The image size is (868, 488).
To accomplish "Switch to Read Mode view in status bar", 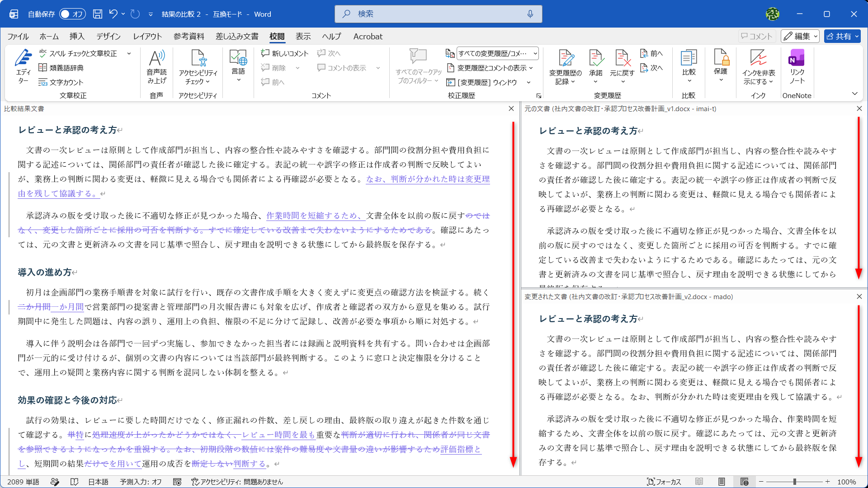I will pos(699,482).
